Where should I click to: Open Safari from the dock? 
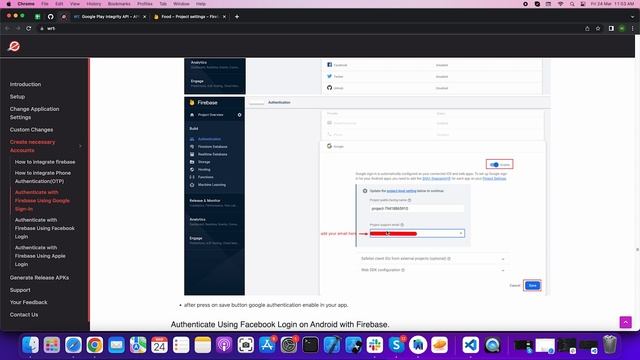(x=73, y=345)
